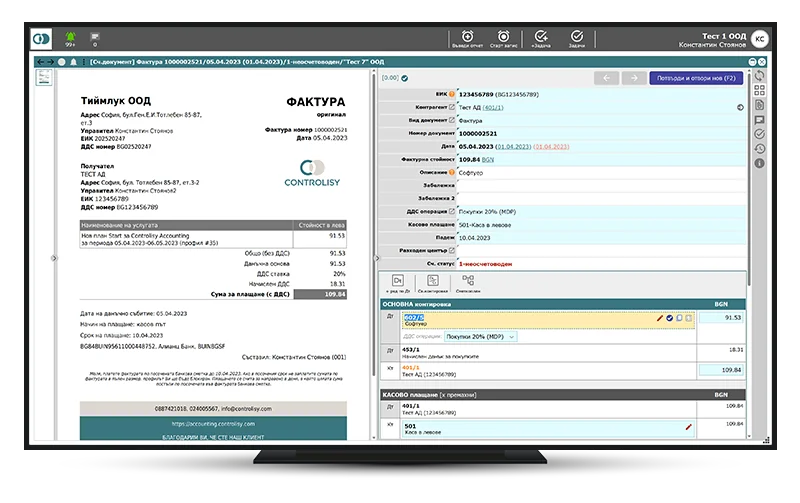Click the 453/1 account row
The width and height of the screenshot is (800, 503).
point(548,353)
